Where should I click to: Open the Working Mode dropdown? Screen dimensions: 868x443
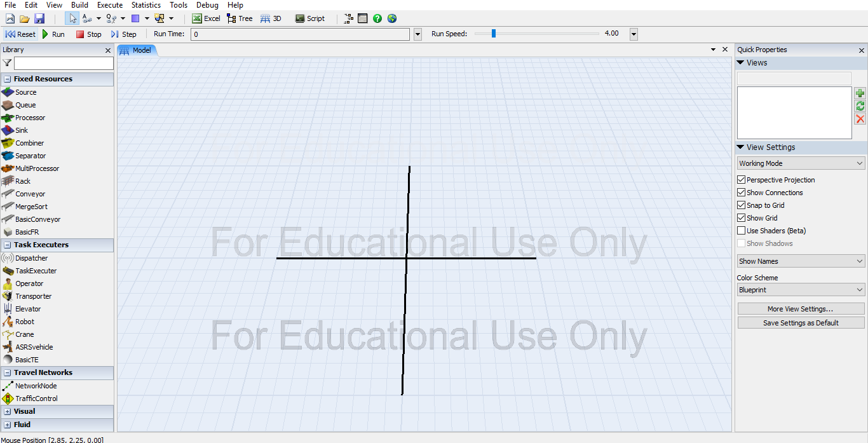[801, 163]
